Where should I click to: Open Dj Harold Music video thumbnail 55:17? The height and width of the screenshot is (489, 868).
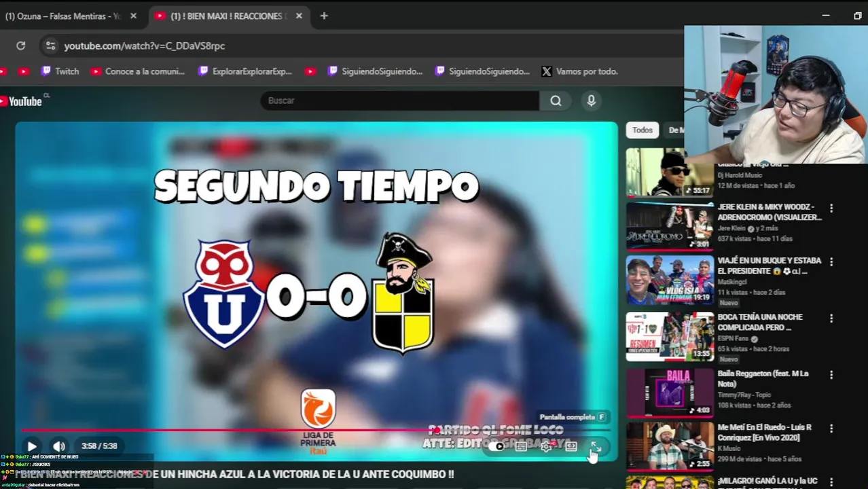(670, 173)
